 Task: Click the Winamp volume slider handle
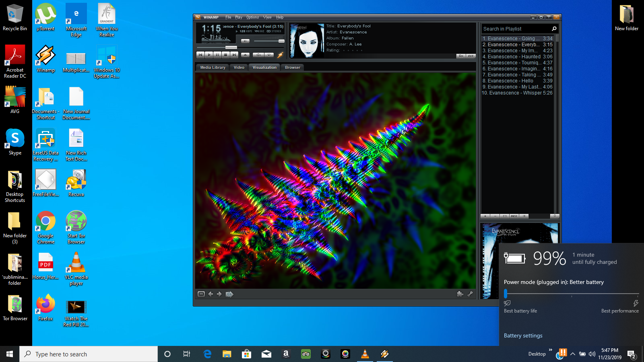click(281, 41)
